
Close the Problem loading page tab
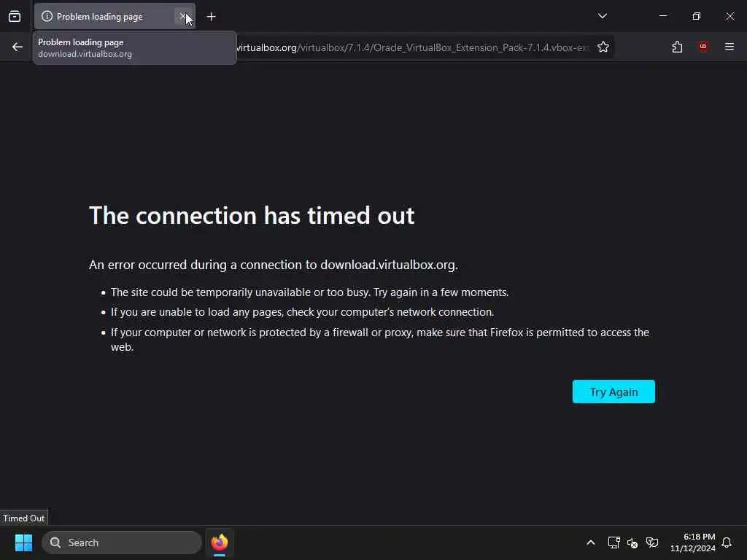[x=183, y=17]
